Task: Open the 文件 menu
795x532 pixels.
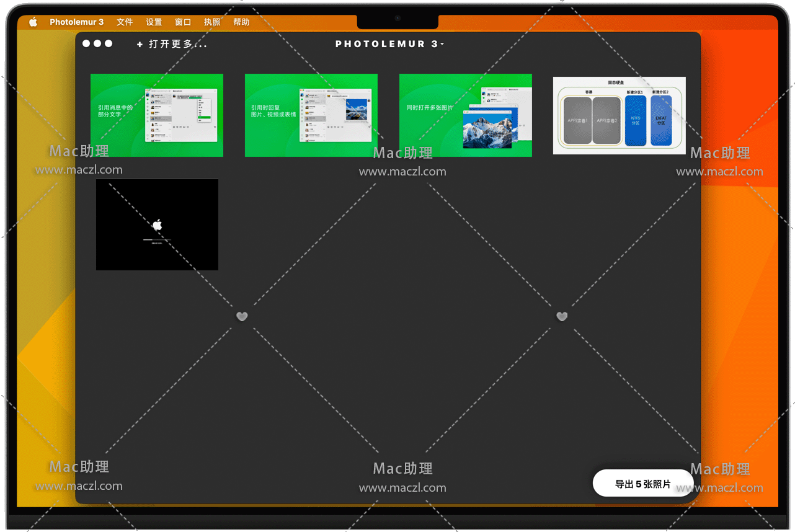Action: point(125,22)
